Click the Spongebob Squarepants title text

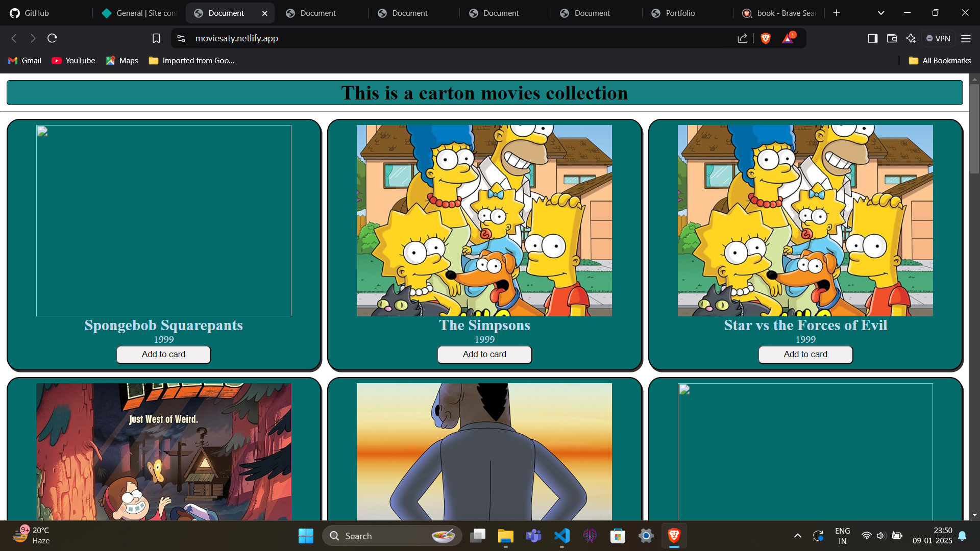[x=164, y=325]
